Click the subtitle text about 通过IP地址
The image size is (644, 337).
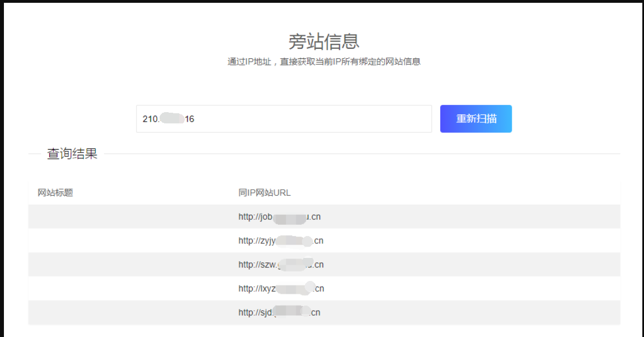324,62
